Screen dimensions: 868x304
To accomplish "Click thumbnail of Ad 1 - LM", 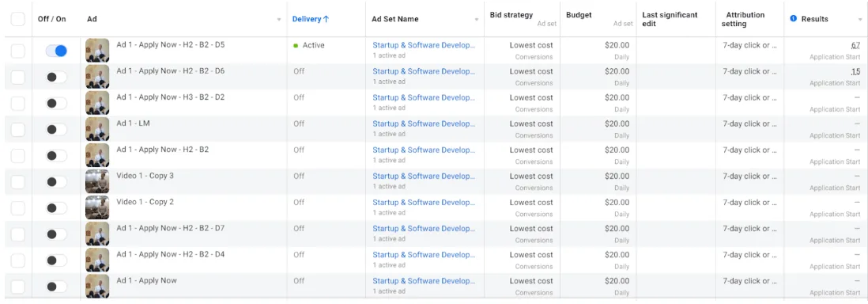I will tap(97, 129).
